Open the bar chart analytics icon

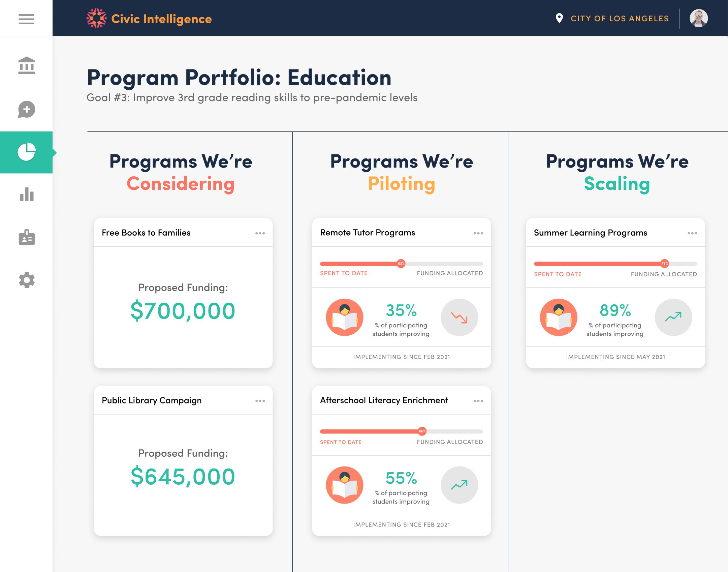[27, 194]
